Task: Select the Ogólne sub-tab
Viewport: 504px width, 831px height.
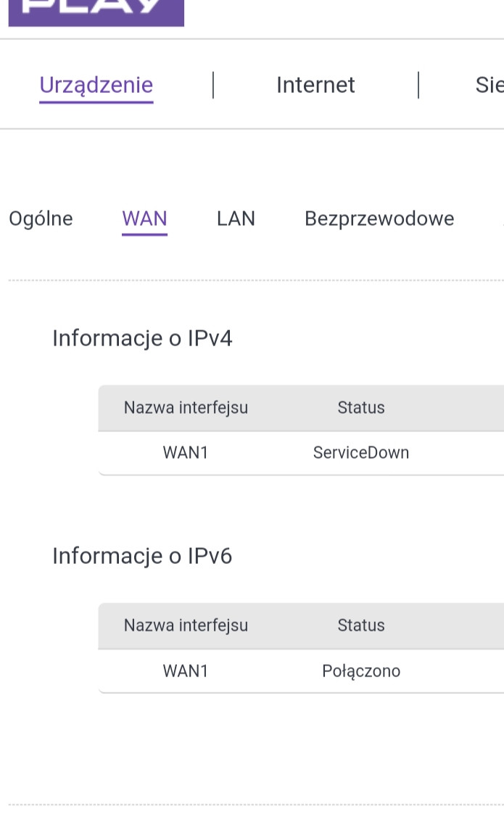Action: point(41,219)
